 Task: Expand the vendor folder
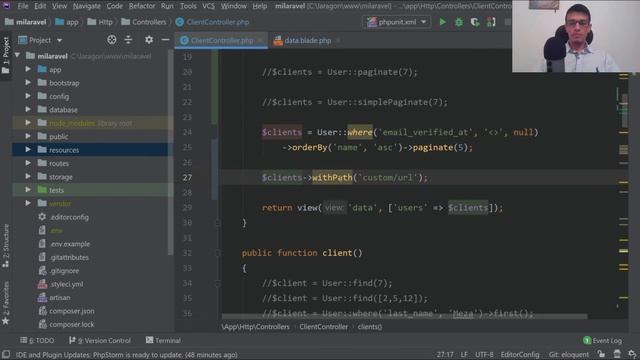(28, 203)
